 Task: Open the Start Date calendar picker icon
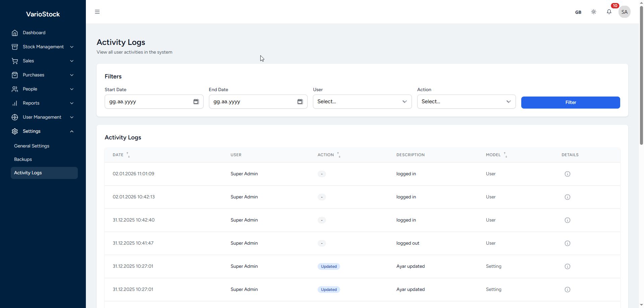pyautogui.click(x=196, y=102)
